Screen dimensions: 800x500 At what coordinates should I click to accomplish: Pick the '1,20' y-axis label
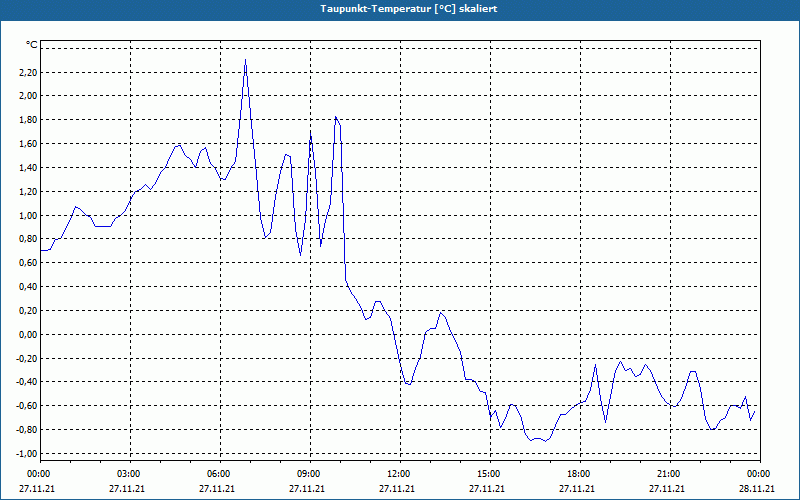tap(27, 192)
